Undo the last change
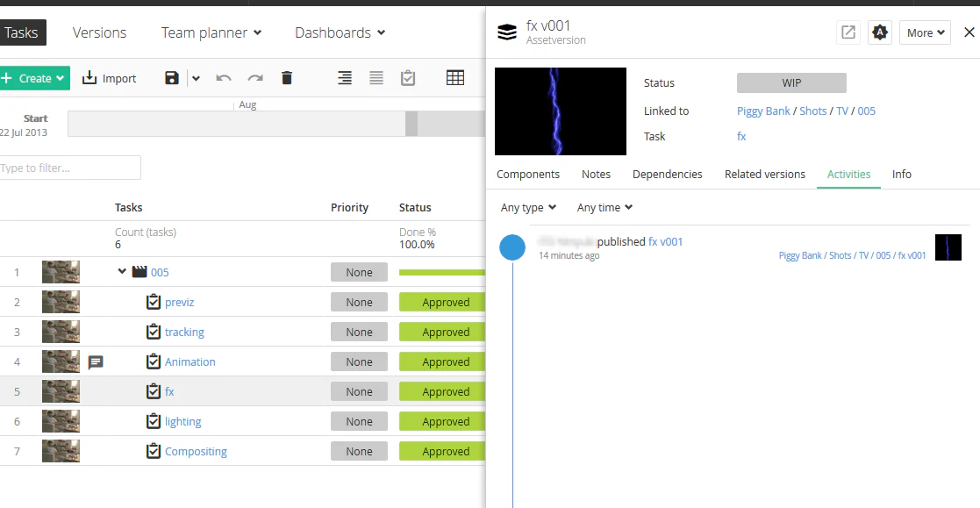Image resolution: width=980 pixels, height=508 pixels. (x=224, y=78)
